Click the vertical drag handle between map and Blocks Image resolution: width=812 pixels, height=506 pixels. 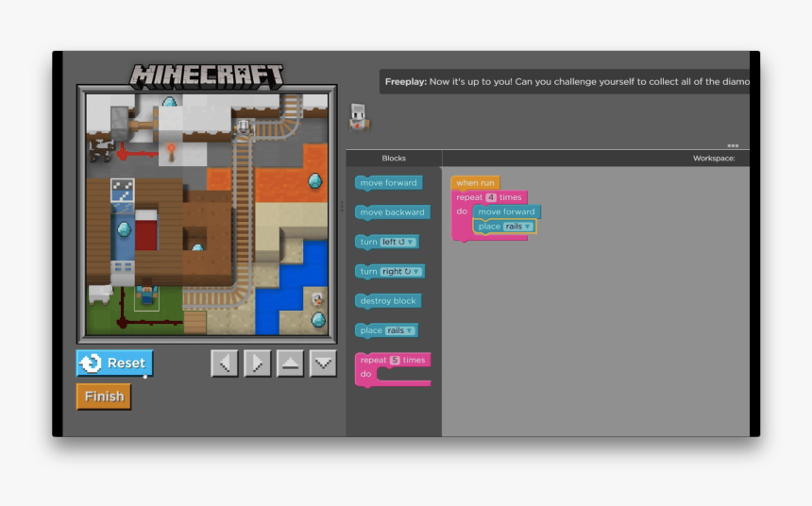click(x=341, y=206)
